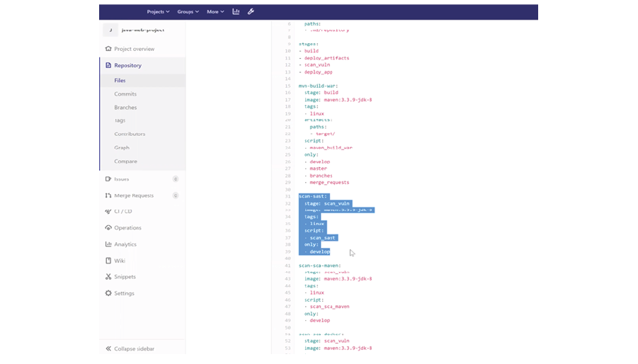Screen dimensions: 638x364
Task: Open java-web-project title link
Action: coord(143,30)
